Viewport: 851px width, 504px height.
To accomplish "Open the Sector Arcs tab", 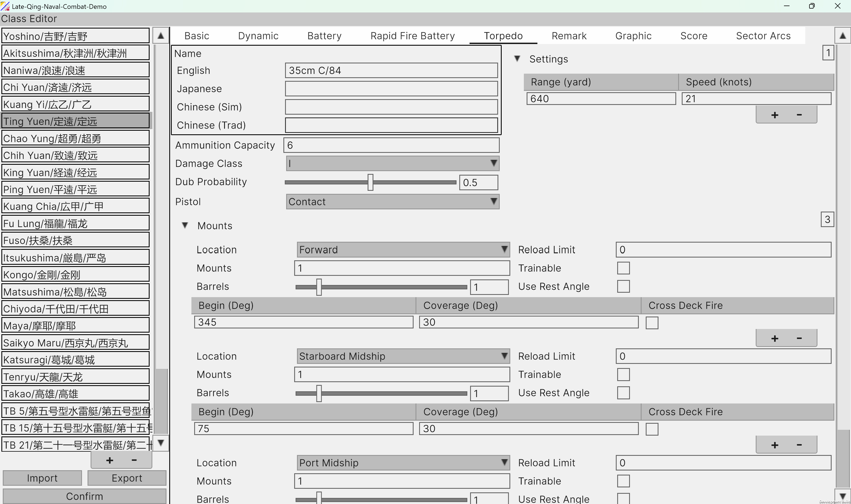I will tap(763, 36).
